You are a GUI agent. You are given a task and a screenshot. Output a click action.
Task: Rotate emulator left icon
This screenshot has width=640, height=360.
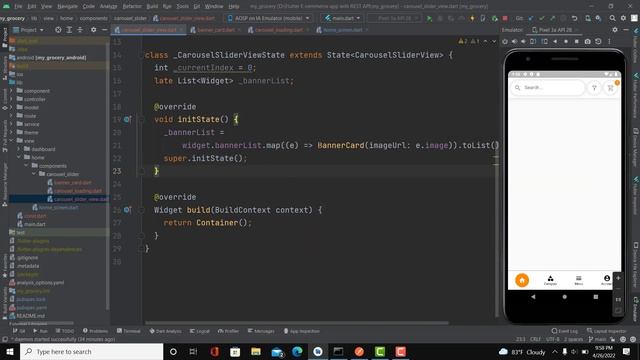coord(533,42)
